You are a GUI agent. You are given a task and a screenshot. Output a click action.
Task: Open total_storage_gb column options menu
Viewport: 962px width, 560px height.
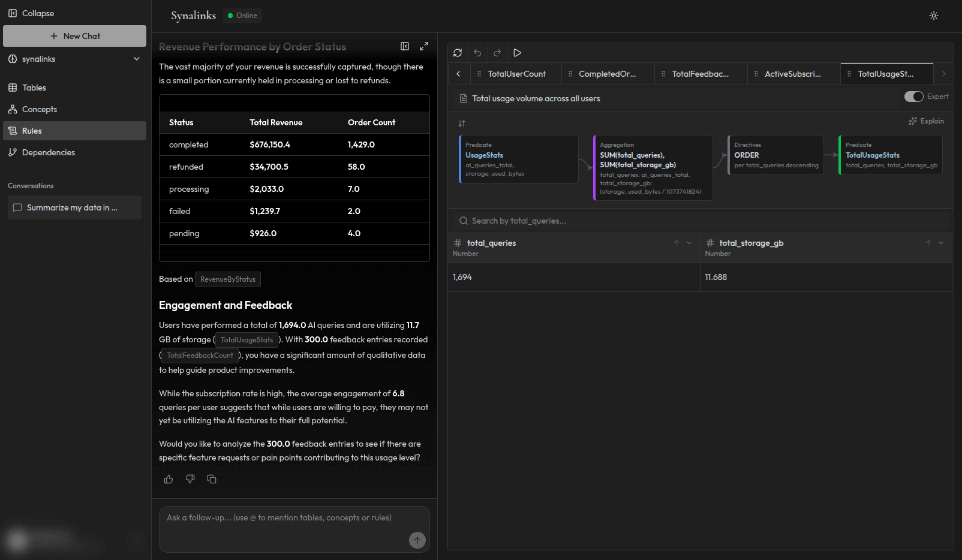coord(940,243)
